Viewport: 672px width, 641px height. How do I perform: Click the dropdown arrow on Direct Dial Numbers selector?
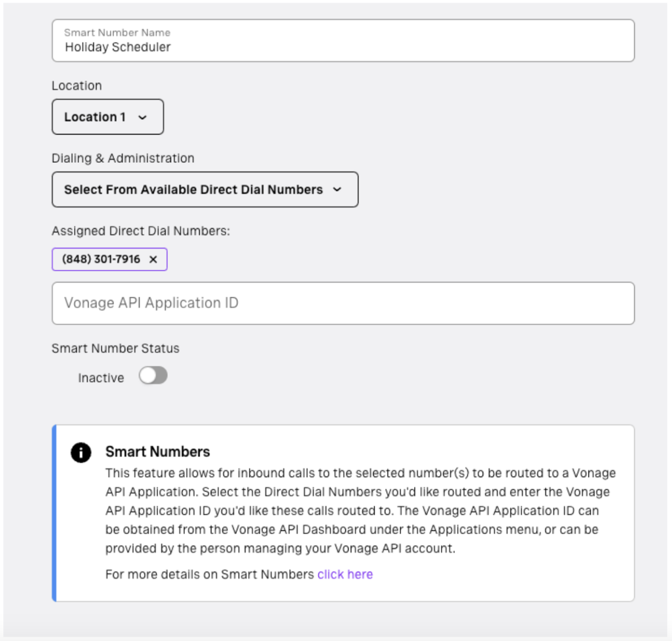[x=338, y=189]
